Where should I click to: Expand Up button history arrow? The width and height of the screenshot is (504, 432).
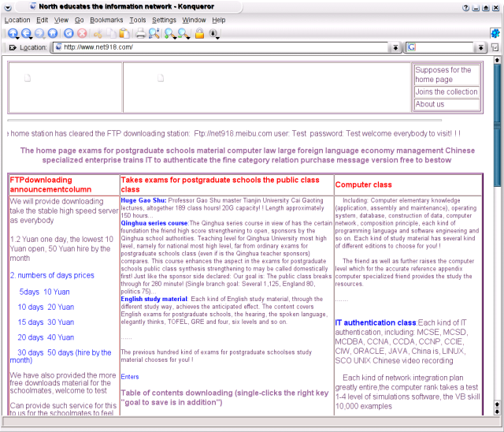17,38
